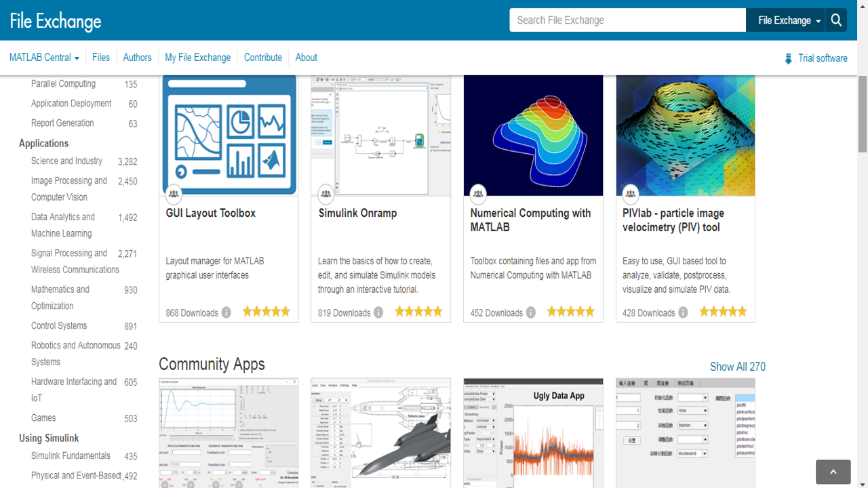This screenshot has height=488, width=868.
Task: Click community badge on Numerical Computing with MATLAB
Action: 478,194
